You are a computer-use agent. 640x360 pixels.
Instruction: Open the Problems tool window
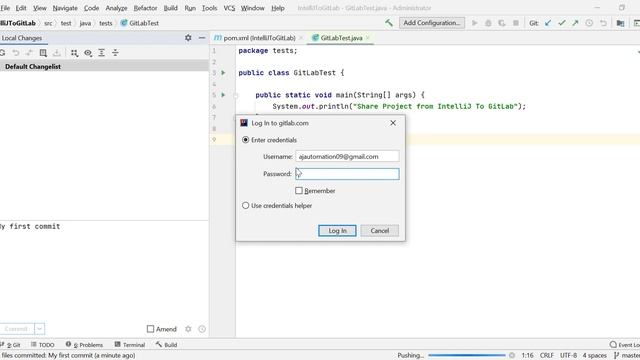tap(84, 345)
